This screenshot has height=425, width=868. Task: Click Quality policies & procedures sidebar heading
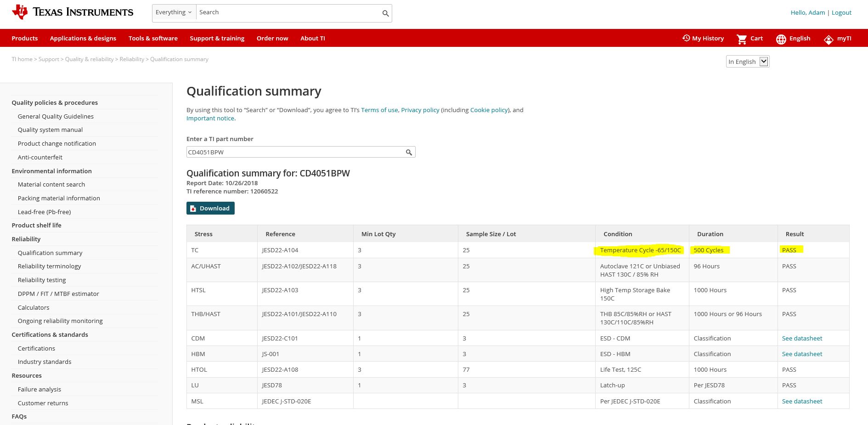(x=55, y=102)
